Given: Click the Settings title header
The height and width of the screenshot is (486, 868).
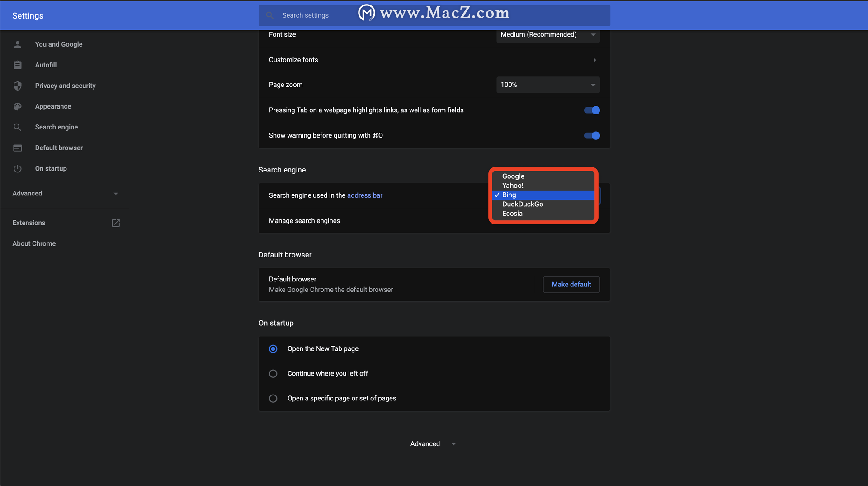Looking at the screenshot, I should point(28,16).
